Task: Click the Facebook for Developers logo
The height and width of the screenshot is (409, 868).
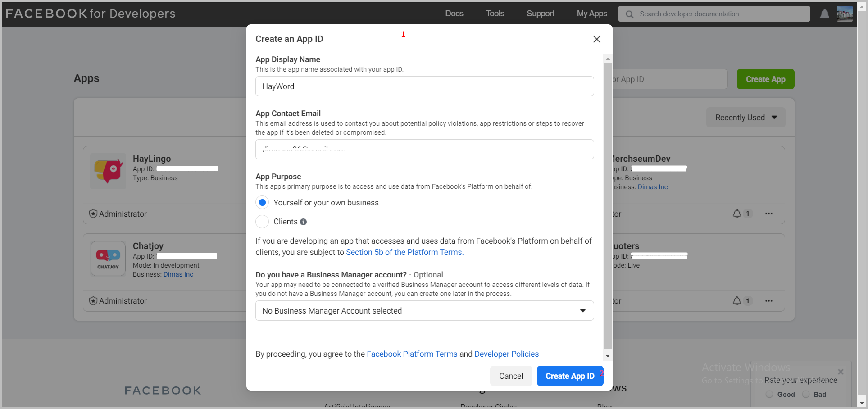Action: tap(91, 14)
